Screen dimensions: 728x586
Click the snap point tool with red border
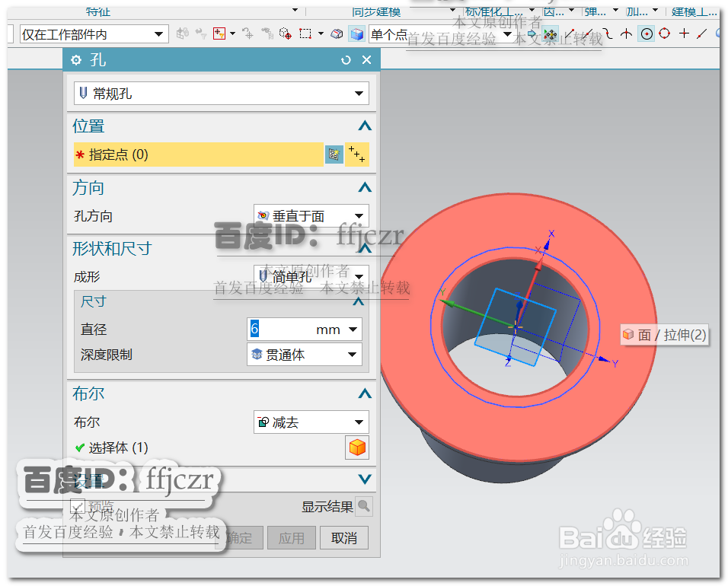[219, 33]
